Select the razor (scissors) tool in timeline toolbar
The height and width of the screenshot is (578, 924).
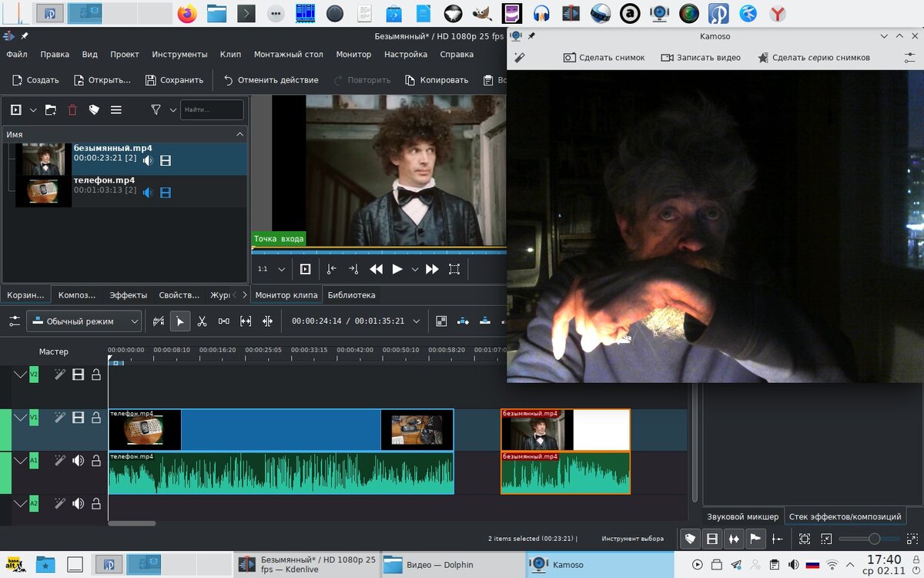point(202,321)
